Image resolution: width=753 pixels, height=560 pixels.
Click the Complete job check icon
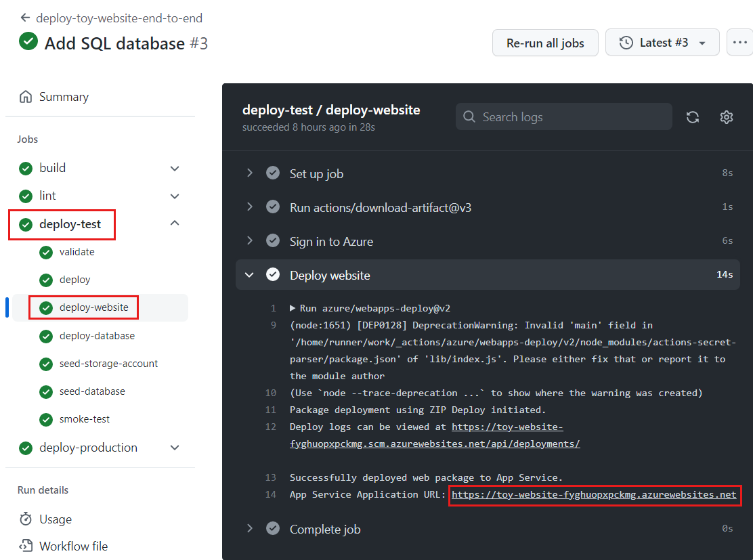tap(273, 528)
